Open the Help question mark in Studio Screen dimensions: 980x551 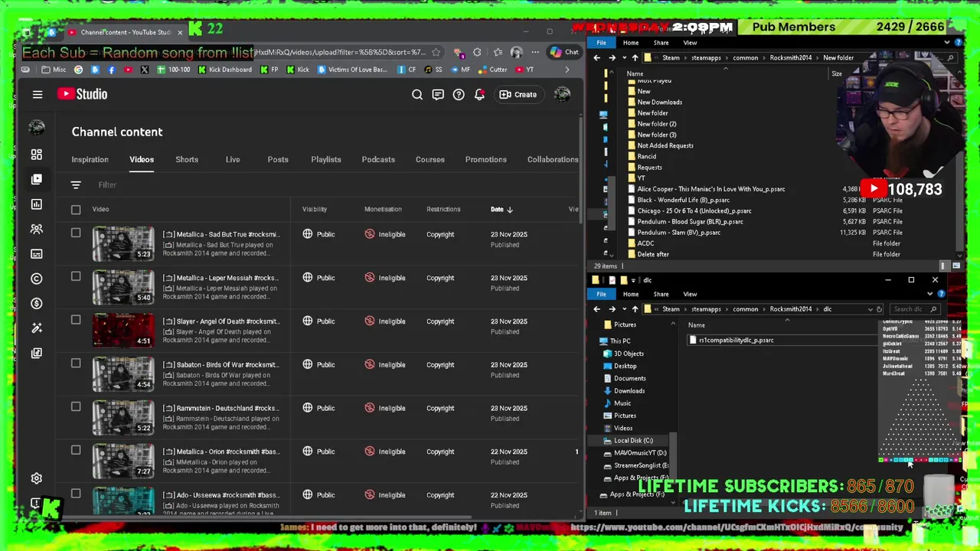(x=459, y=94)
